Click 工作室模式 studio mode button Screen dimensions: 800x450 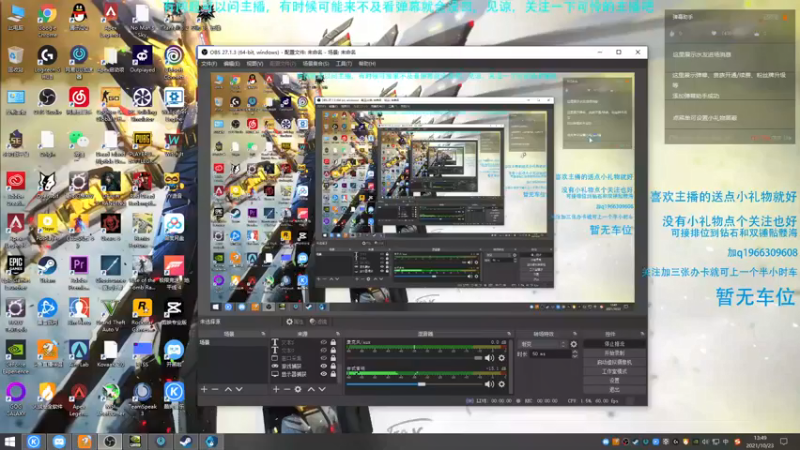click(614, 371)
